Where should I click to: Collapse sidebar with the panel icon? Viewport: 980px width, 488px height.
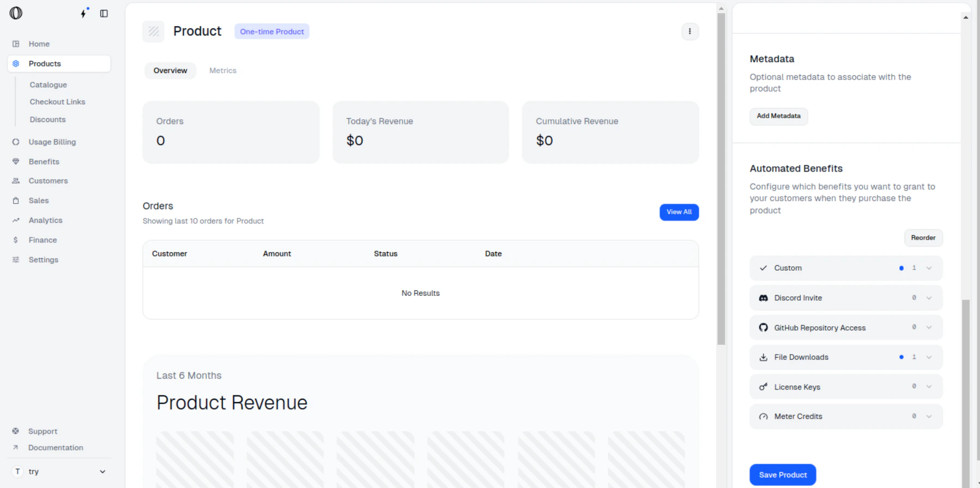point(104,14)
